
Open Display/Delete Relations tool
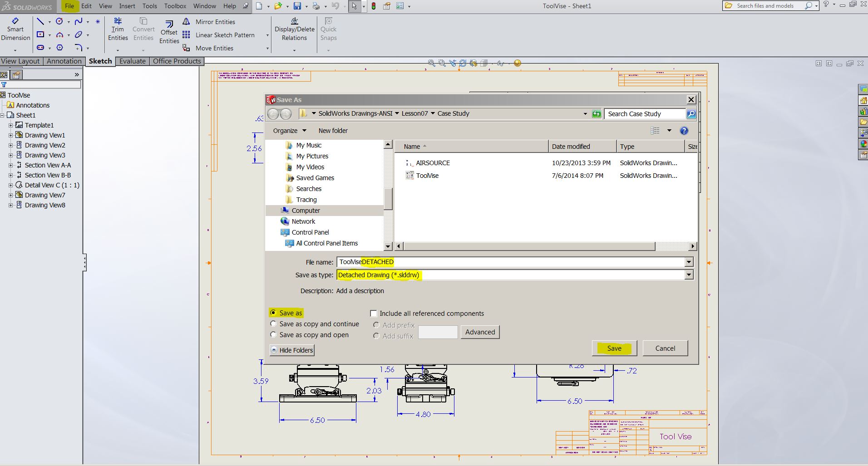click(x=294, y=29)
